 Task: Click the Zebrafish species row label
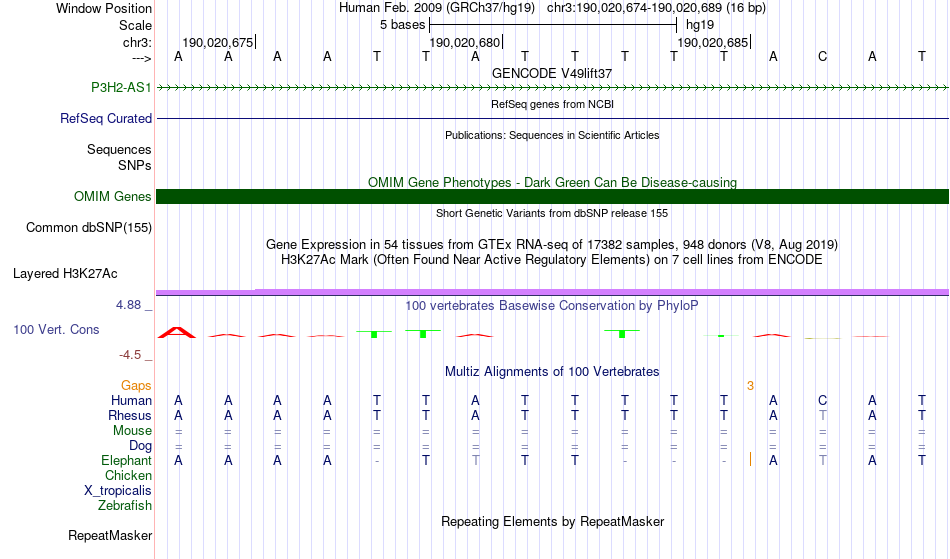[125, 505]
